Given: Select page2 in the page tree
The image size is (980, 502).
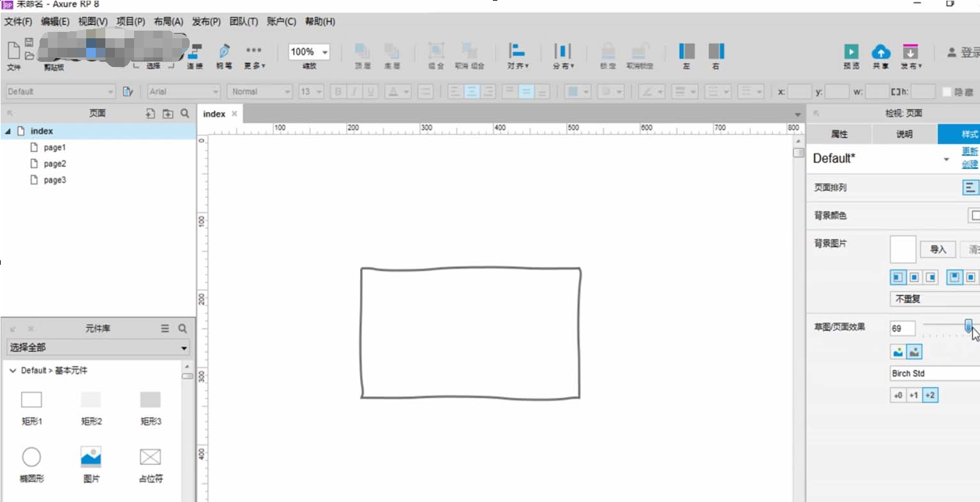Looking at the screenshot, I should click(55, 164).
